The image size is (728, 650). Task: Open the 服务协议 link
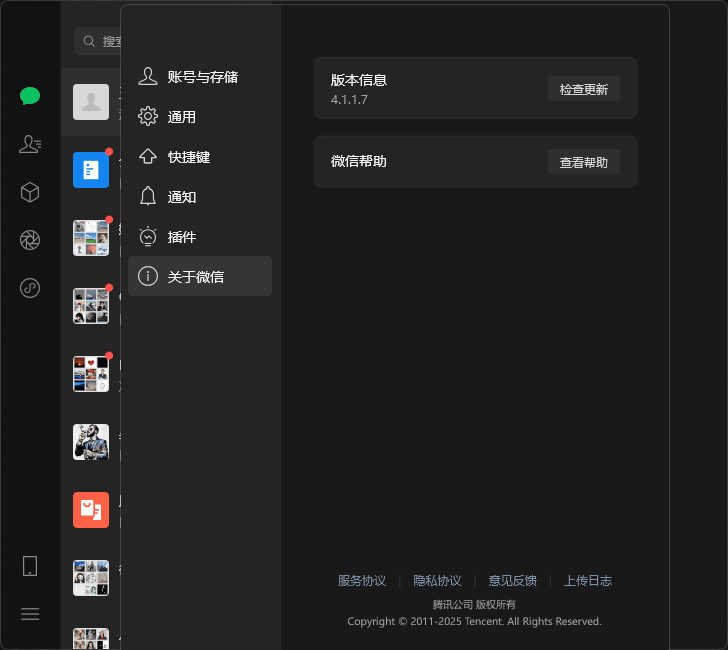coord(362,581)
